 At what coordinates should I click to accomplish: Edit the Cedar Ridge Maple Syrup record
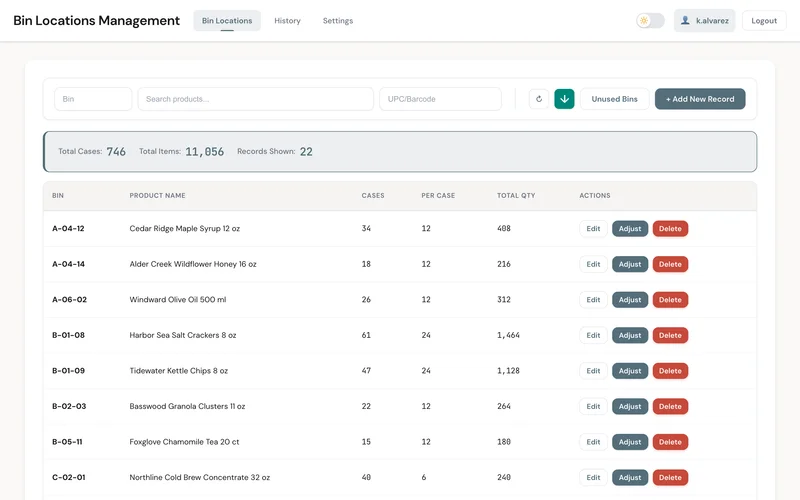(593, 229)
